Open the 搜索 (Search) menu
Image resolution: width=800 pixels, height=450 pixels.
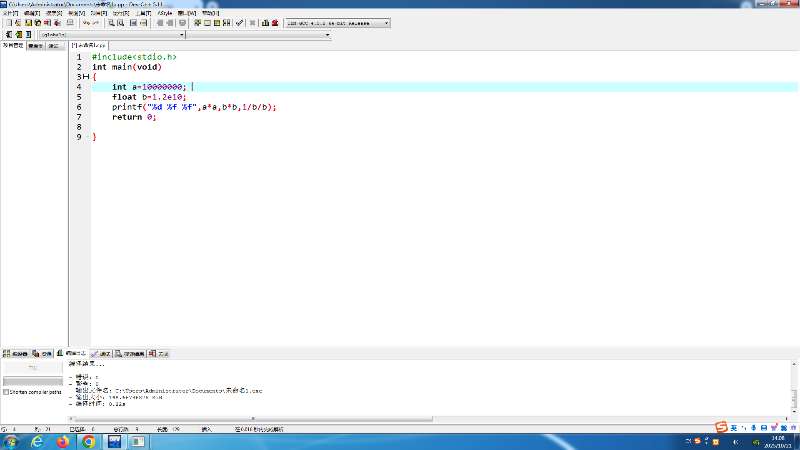click(54, 13)
